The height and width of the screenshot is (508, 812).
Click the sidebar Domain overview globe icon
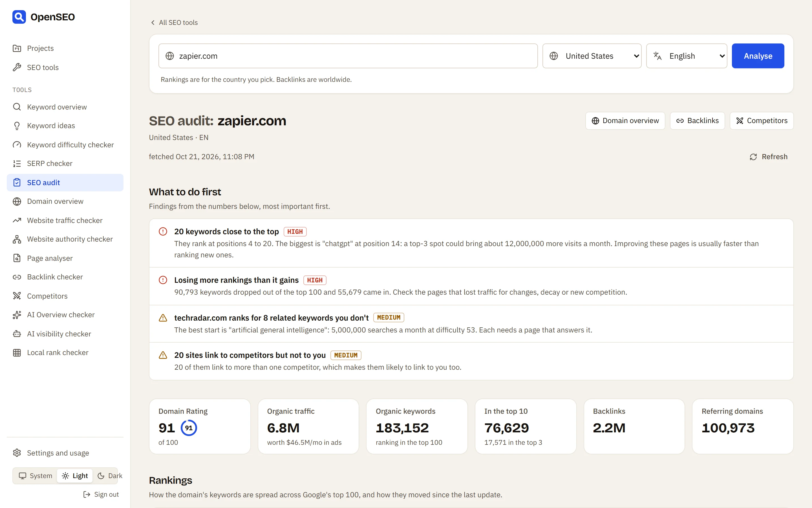(x=17, y=201)
